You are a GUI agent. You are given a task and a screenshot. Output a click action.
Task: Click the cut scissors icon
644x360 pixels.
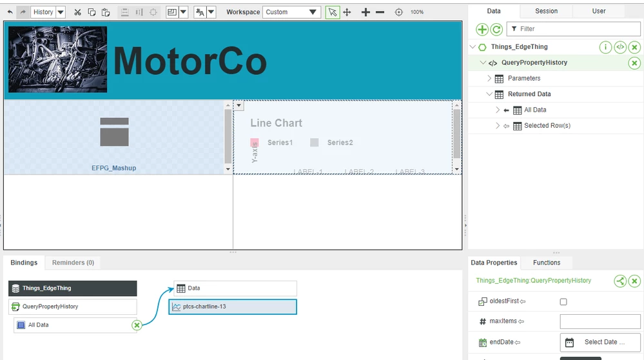[x=77, y=12]
